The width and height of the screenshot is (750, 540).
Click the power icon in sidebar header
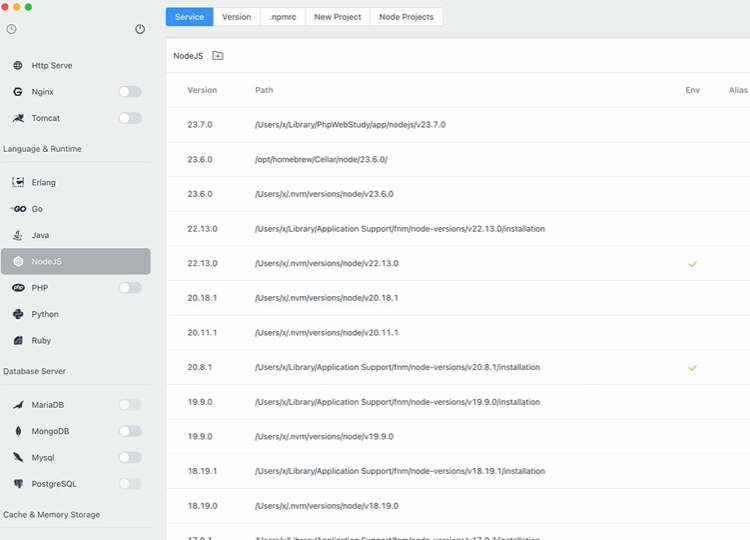pos(140,29)
